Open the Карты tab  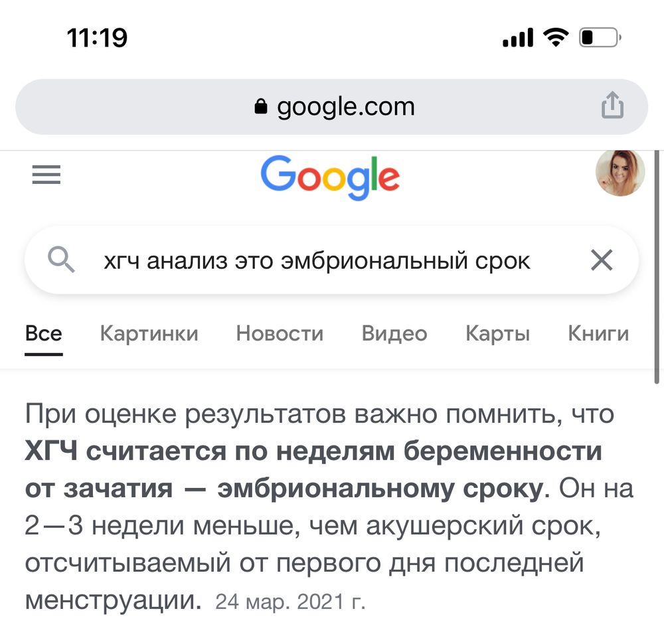[497, 333]
